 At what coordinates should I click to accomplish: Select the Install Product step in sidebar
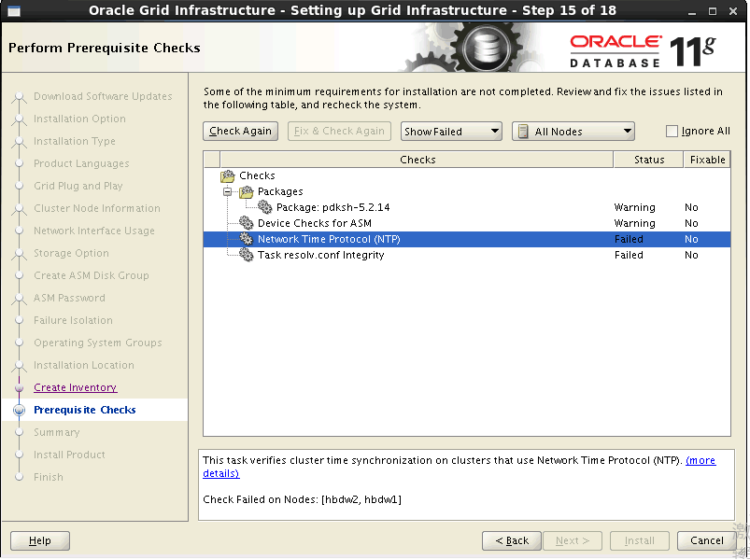click(69, 455)
